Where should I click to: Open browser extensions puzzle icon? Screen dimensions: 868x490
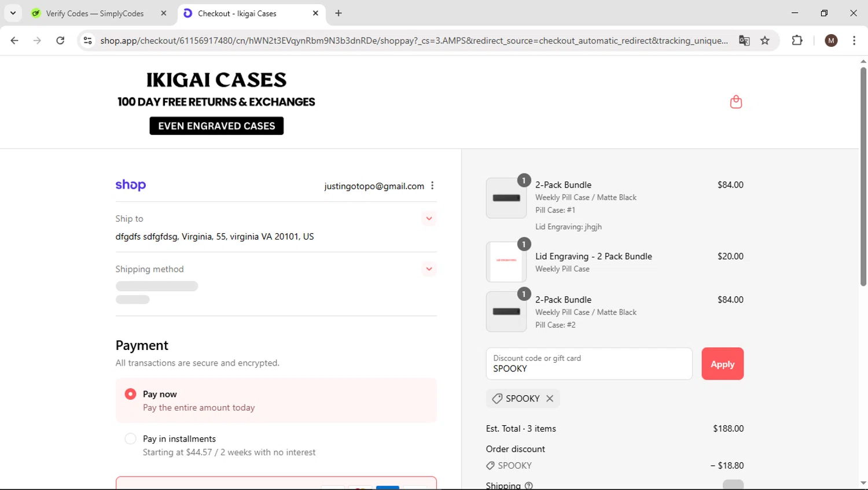pyautogui.click(x=797, y=40)
